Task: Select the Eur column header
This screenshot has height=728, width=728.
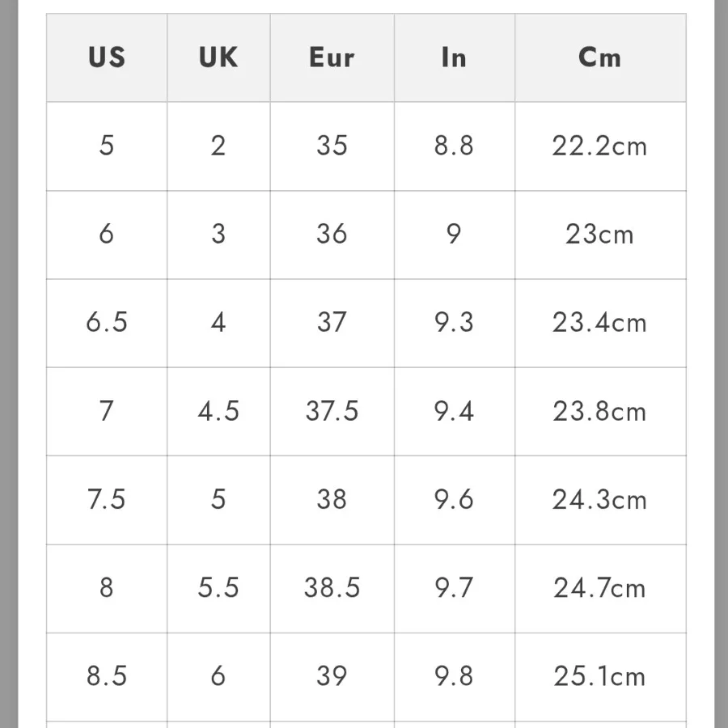Action: pos(332,57)
